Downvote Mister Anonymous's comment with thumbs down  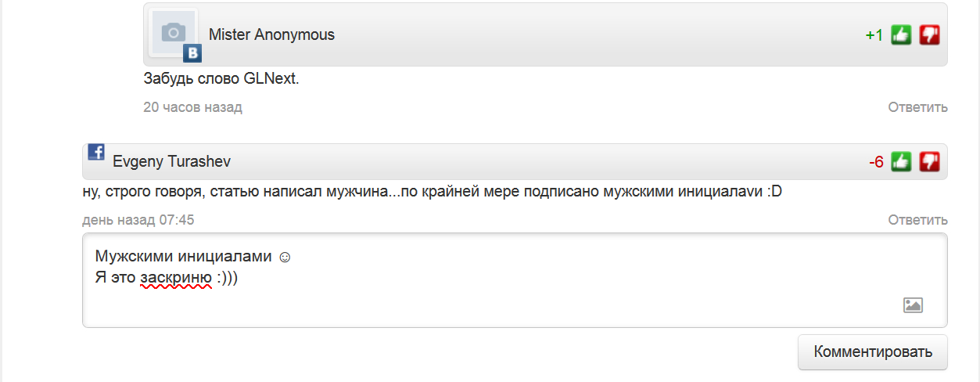tap(929, 35)
